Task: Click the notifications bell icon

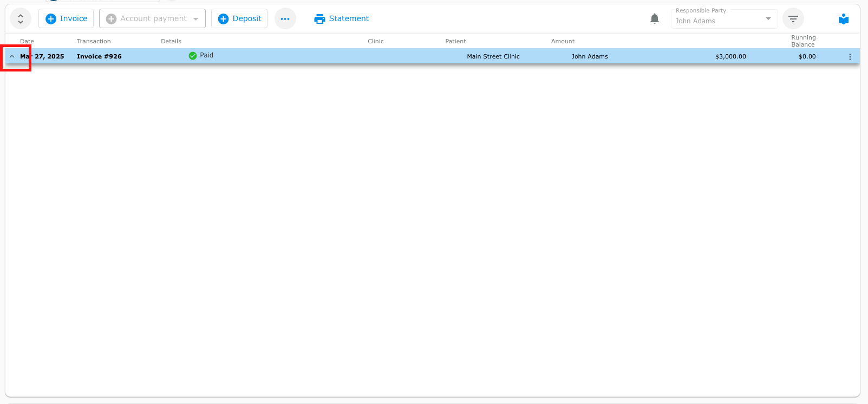Action: coord(655,18)
